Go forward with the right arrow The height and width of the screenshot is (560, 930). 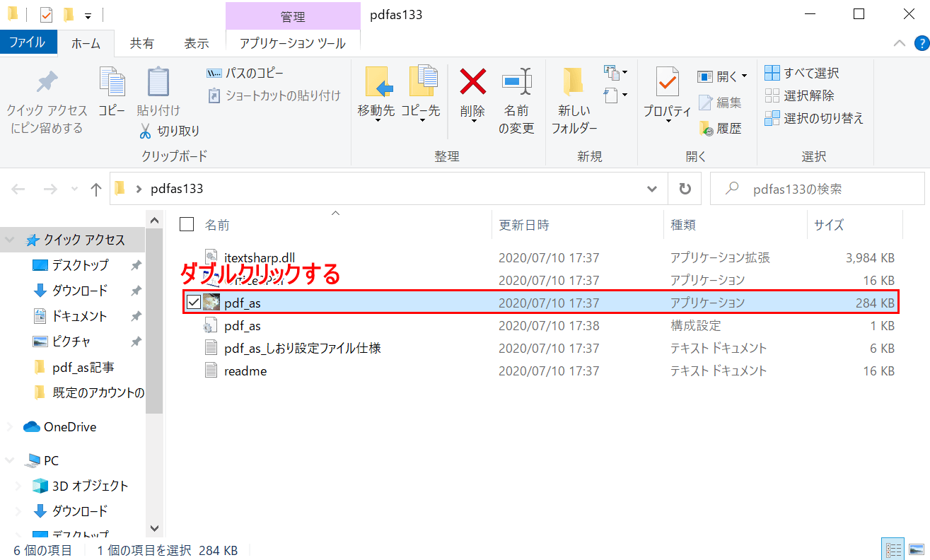50,189
